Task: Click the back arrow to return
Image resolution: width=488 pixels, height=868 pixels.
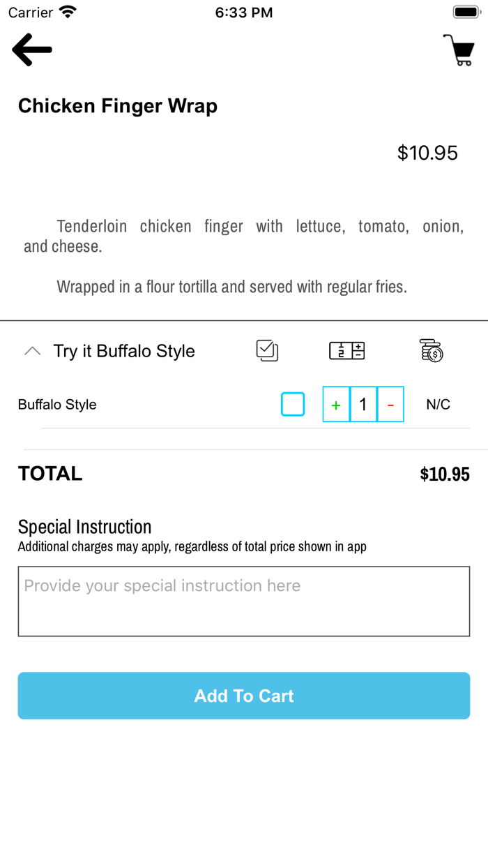Action: point(31,49)
